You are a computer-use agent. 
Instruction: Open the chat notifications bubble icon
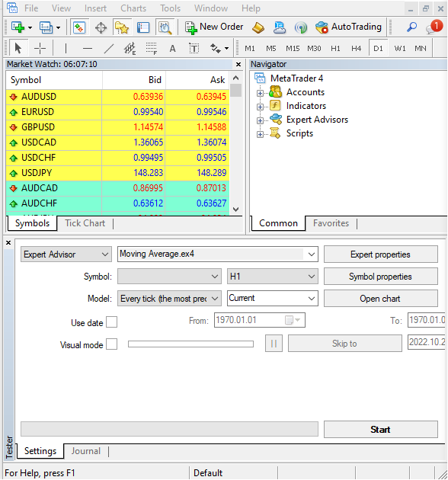point(434,27)
